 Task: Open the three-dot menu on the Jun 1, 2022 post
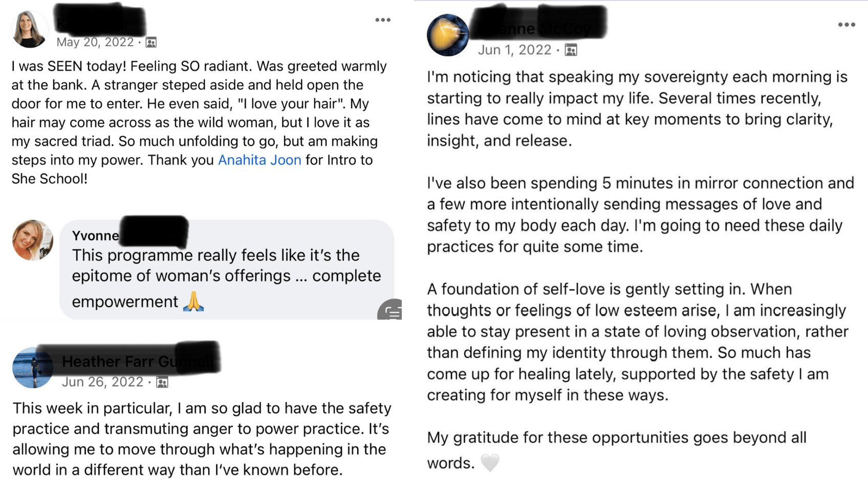pos(847,25)
